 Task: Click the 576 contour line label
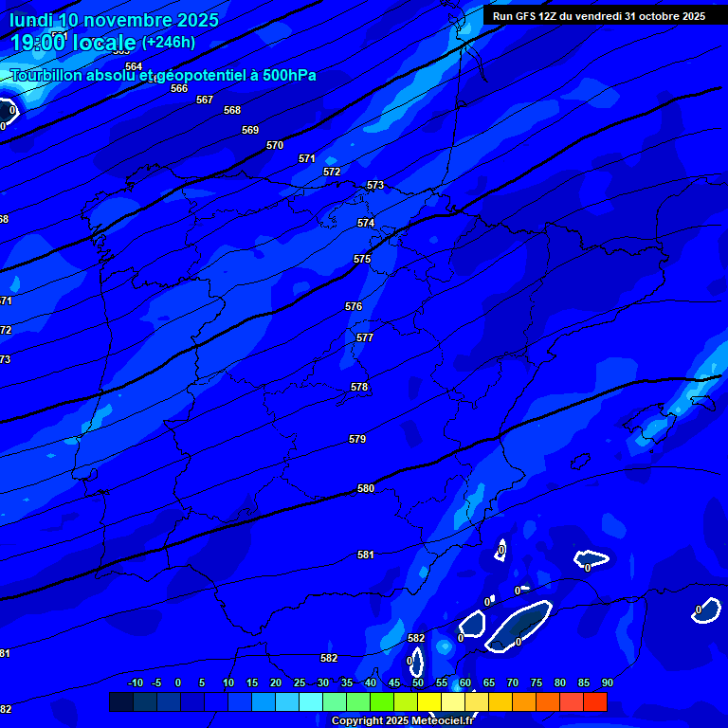(354, 307)
